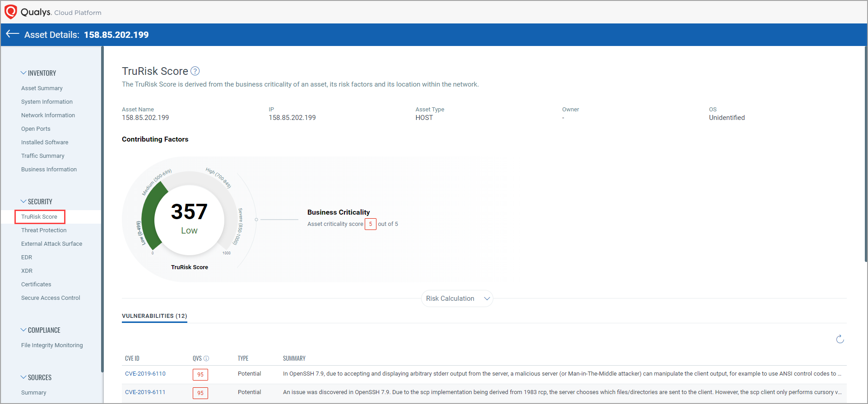Image resolution: width=868 pixels, height=404 pixels.
Task: Click the TYPE column header
Action: tap(243, 358)
